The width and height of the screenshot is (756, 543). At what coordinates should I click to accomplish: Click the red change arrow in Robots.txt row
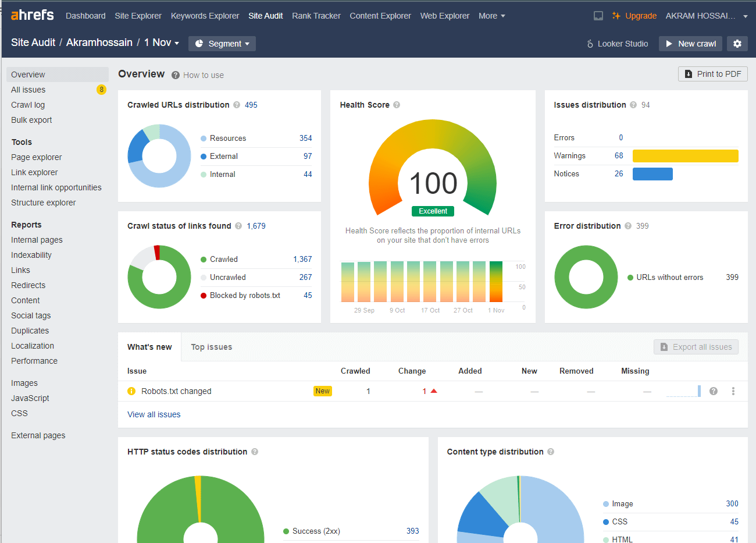(x=434, y=391)
